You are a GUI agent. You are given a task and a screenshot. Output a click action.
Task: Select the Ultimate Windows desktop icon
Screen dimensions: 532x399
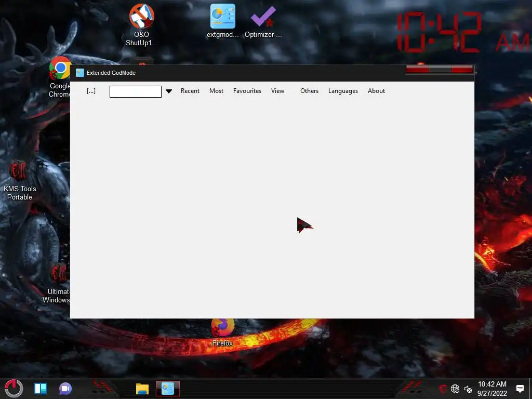[56, 284]
